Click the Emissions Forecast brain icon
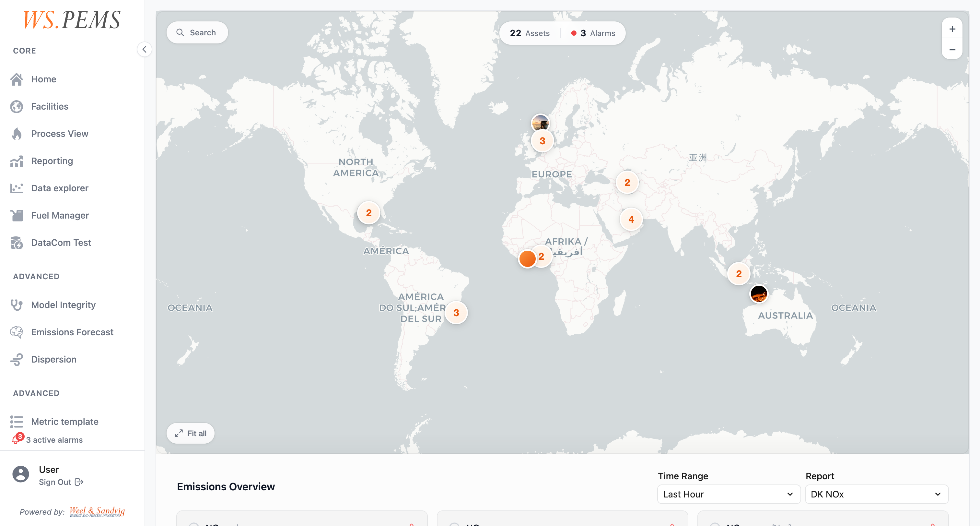 (x=17, y=332)
